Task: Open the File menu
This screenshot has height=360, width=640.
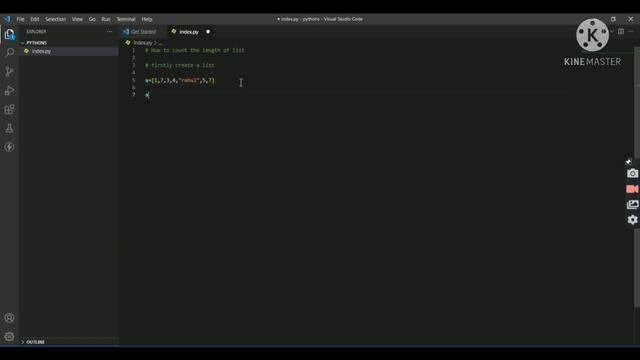Action: click(x=20, y=19)
